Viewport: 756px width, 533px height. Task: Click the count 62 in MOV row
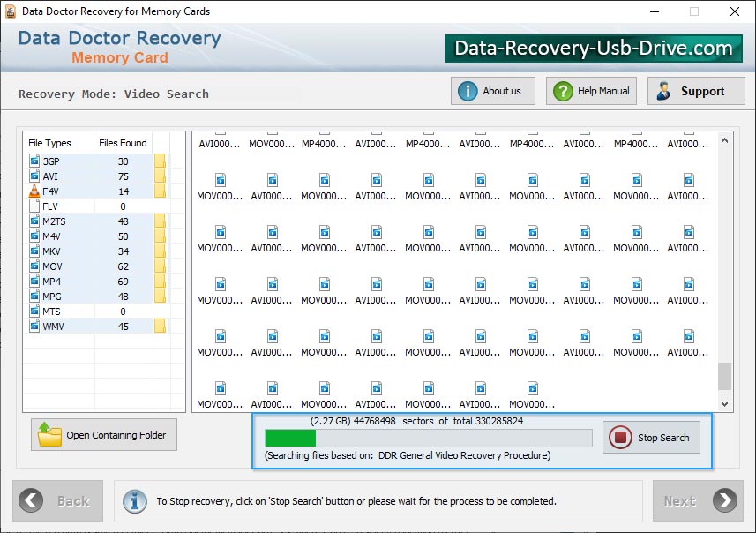pos(123,266)
